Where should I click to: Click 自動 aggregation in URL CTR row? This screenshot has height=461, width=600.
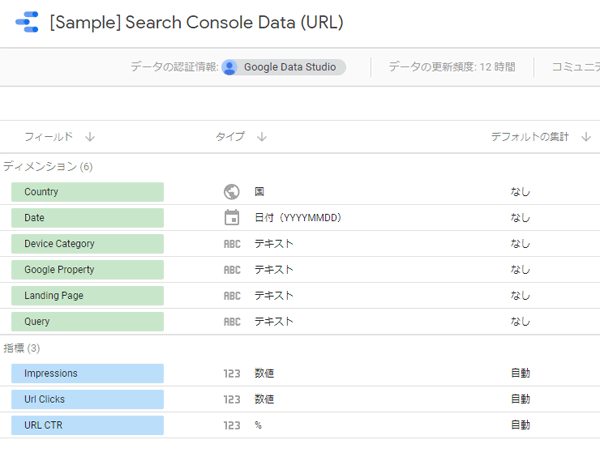(520, 425)
